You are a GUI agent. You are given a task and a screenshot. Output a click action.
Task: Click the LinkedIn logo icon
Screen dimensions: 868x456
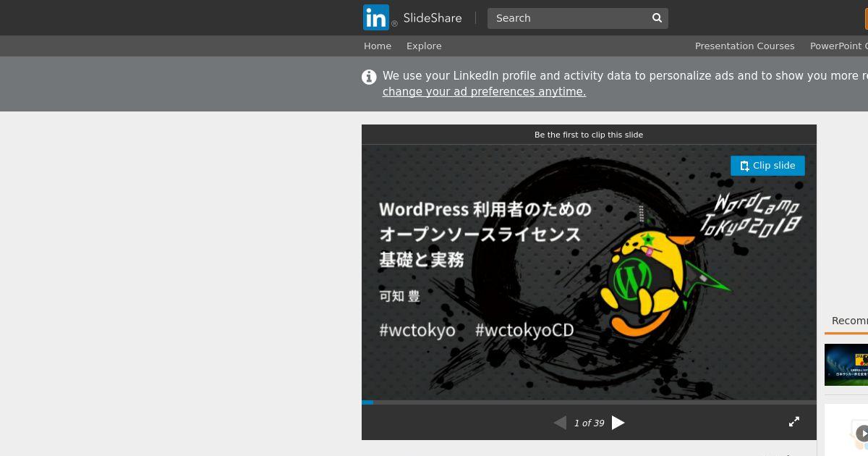pos(376,17)
